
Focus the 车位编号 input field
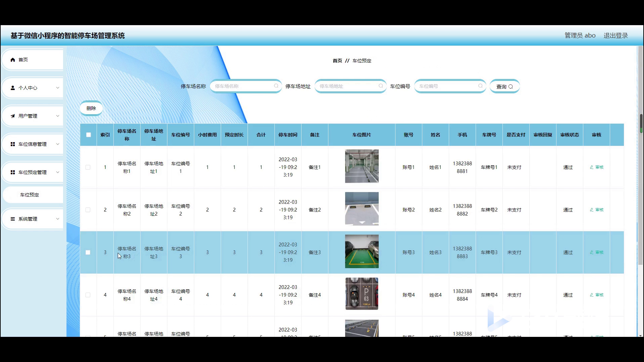click(x=450, y=86)
